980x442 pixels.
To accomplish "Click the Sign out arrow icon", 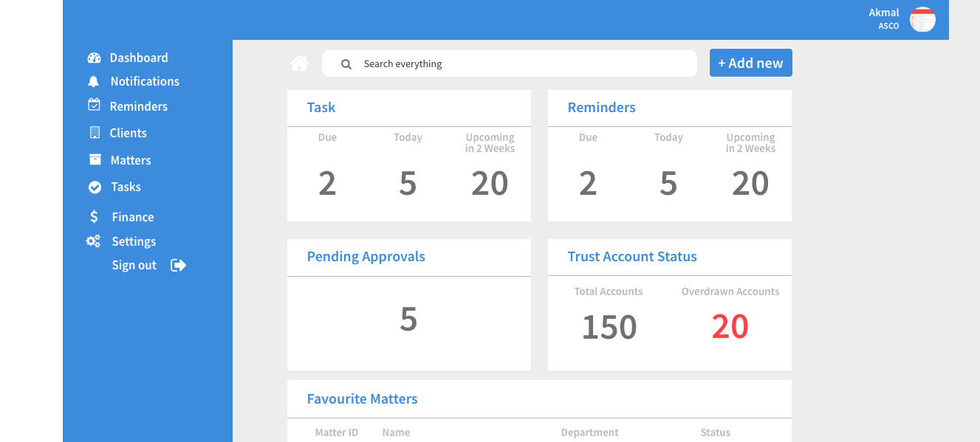I will coord(179,265).
